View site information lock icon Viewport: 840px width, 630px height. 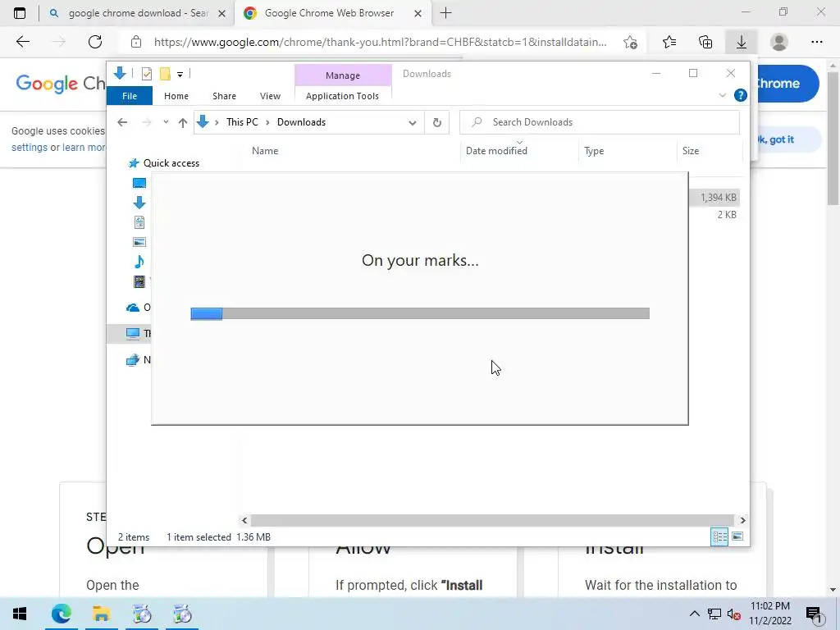pyautogui.click(x=136, y=42)
